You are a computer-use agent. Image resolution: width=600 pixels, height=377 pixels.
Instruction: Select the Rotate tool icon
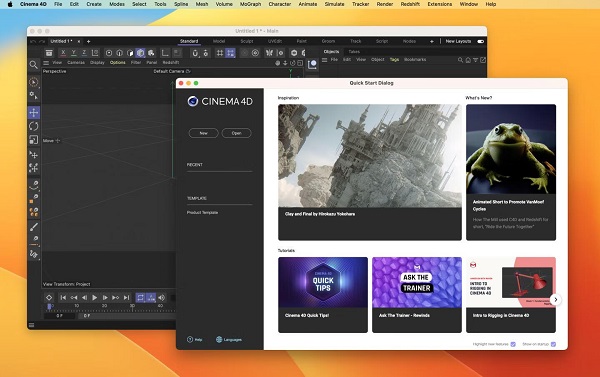click(34, 126)
